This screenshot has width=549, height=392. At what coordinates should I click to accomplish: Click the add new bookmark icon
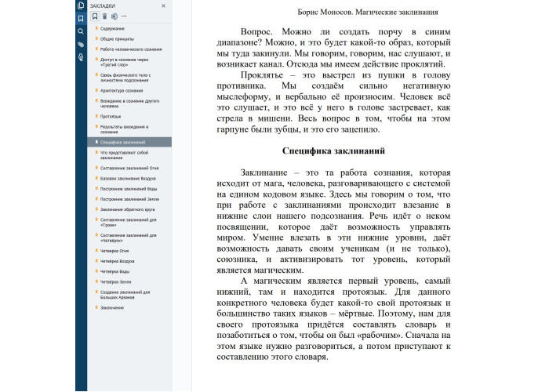point(95,16)
